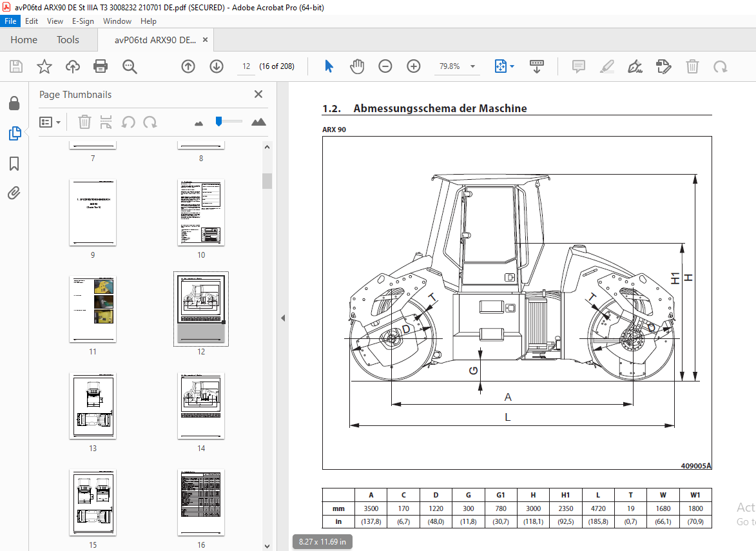Click the delete trash toolbar icon

692,66
